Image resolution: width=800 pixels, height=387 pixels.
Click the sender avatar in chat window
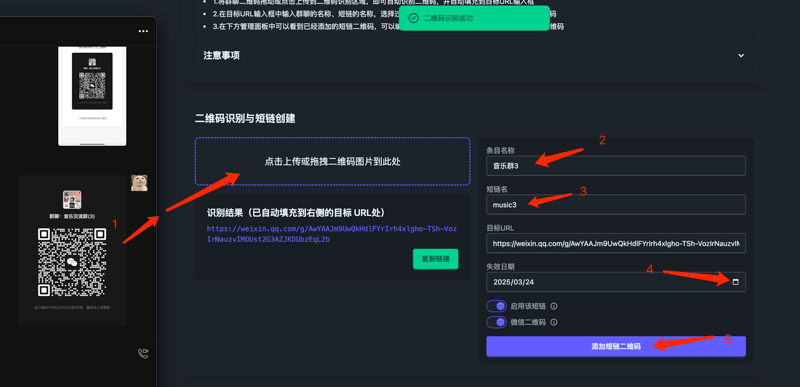coord(139,183)
